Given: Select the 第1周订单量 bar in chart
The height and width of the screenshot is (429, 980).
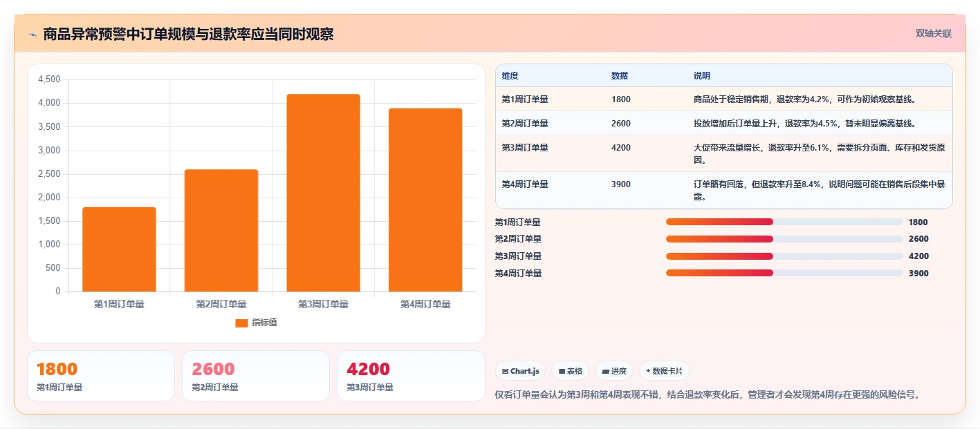Looking at the screenshot, I should point(119,249).
